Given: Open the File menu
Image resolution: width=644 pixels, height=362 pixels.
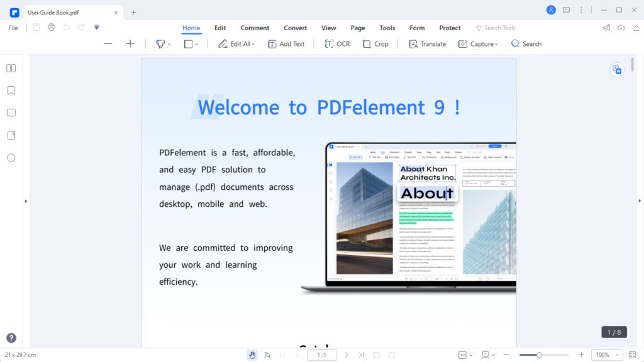Looking at the screenshot, I should pos(13,28).
